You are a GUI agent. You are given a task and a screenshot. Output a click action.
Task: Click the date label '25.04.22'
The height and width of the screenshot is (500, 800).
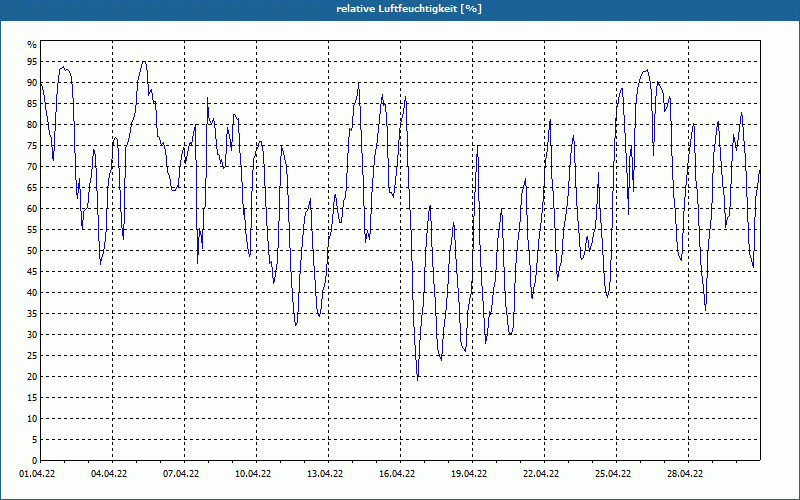click(x=613, y=474)
